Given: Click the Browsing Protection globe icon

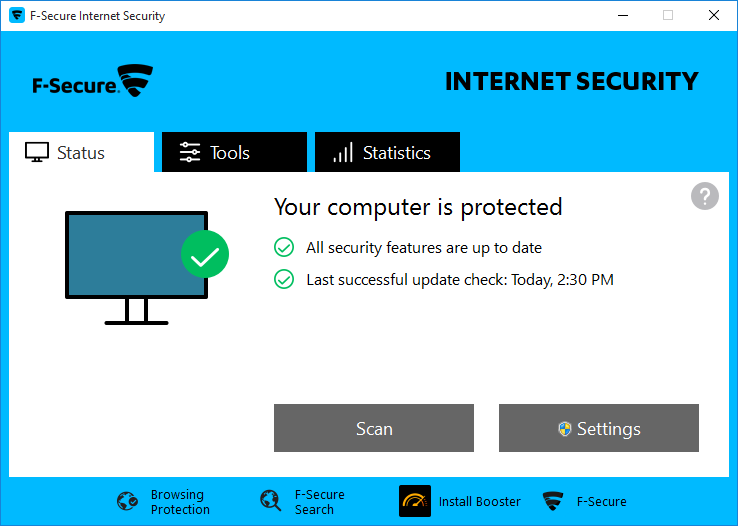Looking at the screenshot, I should pyautogui.click(x=127, y=502).
